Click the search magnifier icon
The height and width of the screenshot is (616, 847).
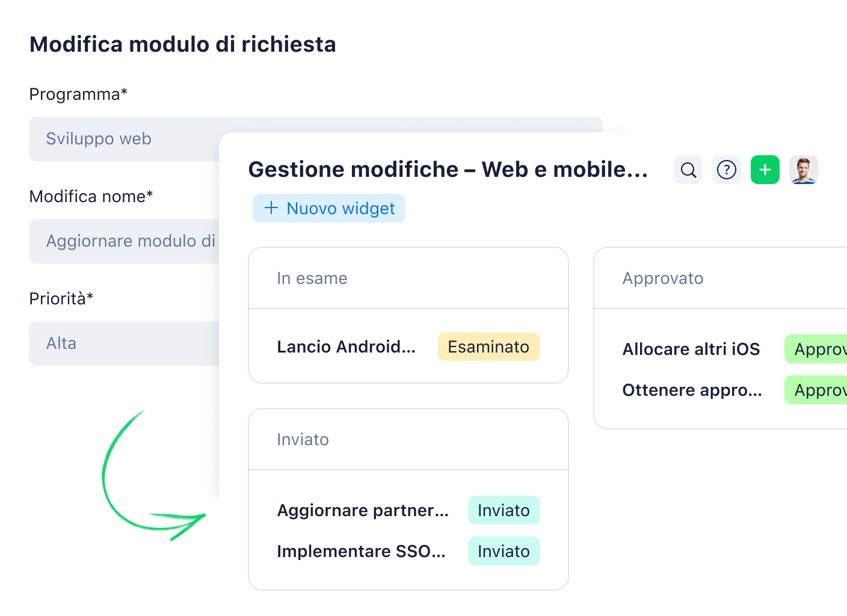pos(688,170)
